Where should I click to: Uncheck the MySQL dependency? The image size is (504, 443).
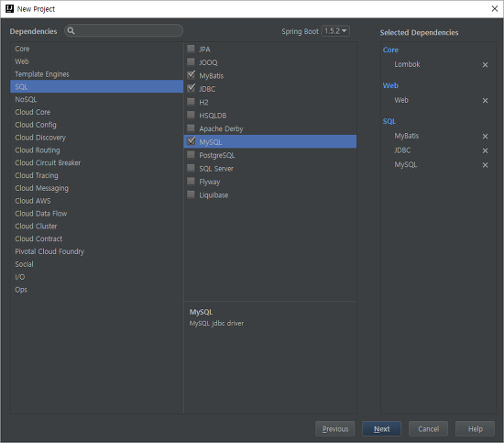(x=191, y=141)
